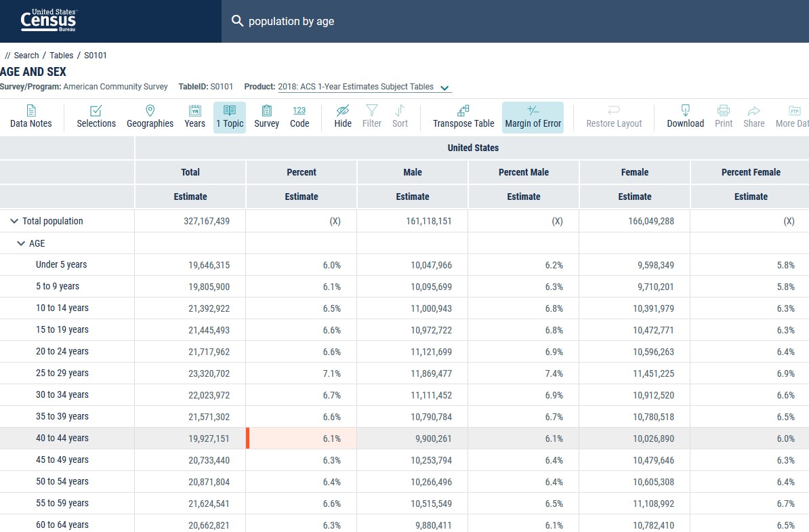Image resolution: width=809 pixels, height=532 pixels.
Task: Open the Survey filter
Action: 266,117
